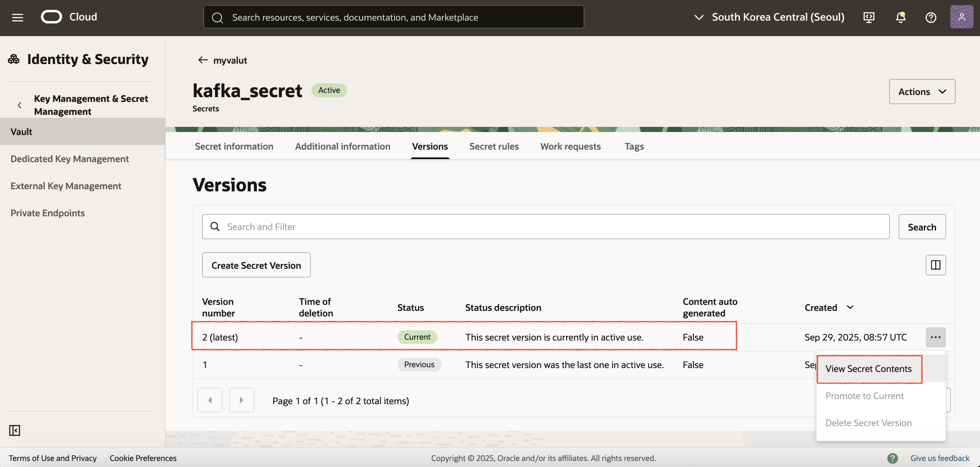Click the Key Management & Secret Management heading
The image size is (980, 467).
tap(91, 105)
